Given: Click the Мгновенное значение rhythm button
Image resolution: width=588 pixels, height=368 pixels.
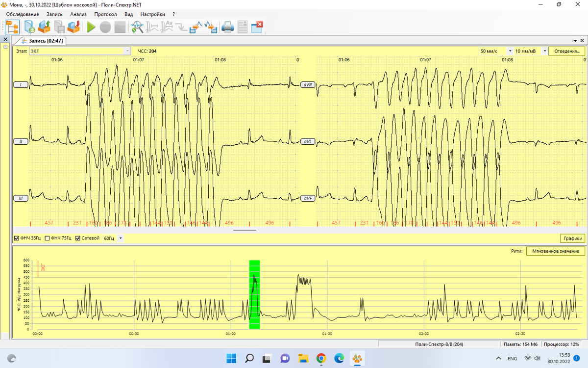Looking at the screenshot, I should 556,251.
